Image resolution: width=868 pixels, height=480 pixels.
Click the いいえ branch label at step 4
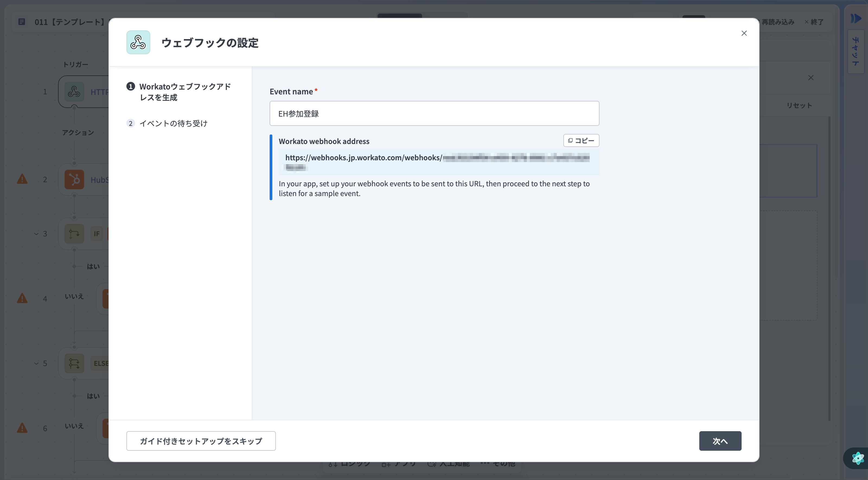coord(74,296)
